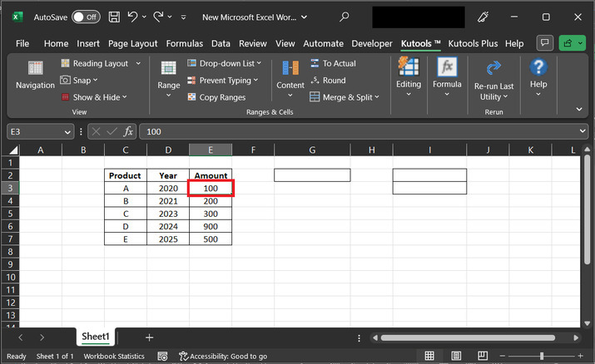Click the Workbook Statistics button
The width and height of the screenshot is (595, 364).
[x=113, y=356]
